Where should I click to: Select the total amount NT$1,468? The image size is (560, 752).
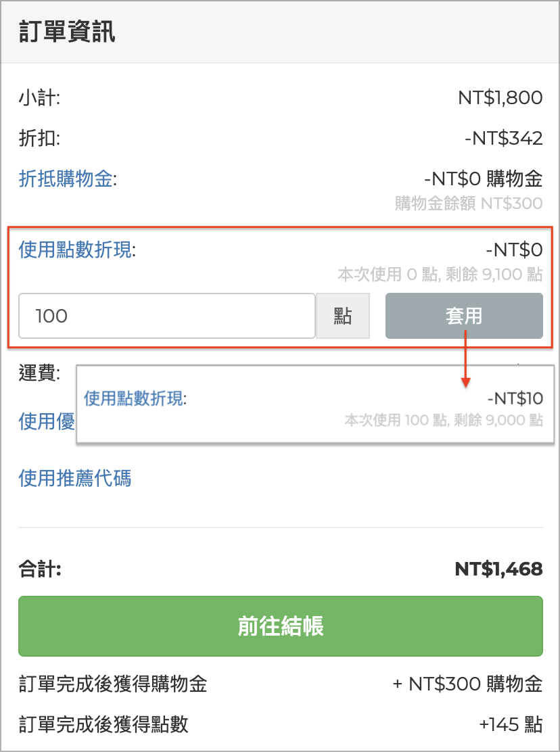pos(498,569)
